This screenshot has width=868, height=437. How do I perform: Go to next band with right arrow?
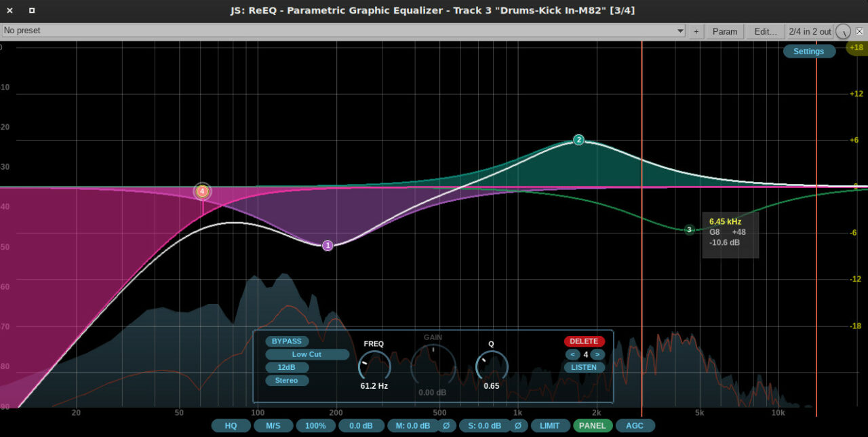[597, 354]
